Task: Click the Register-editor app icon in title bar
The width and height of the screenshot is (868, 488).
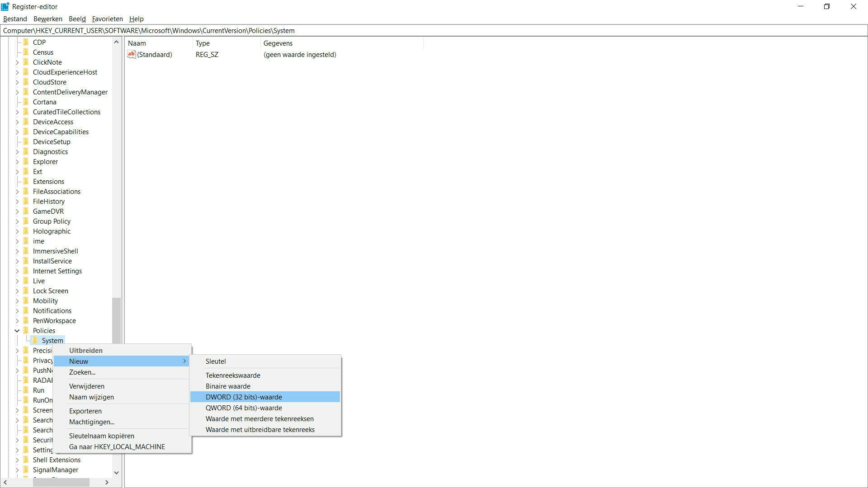Action: (x=5, y=6)
